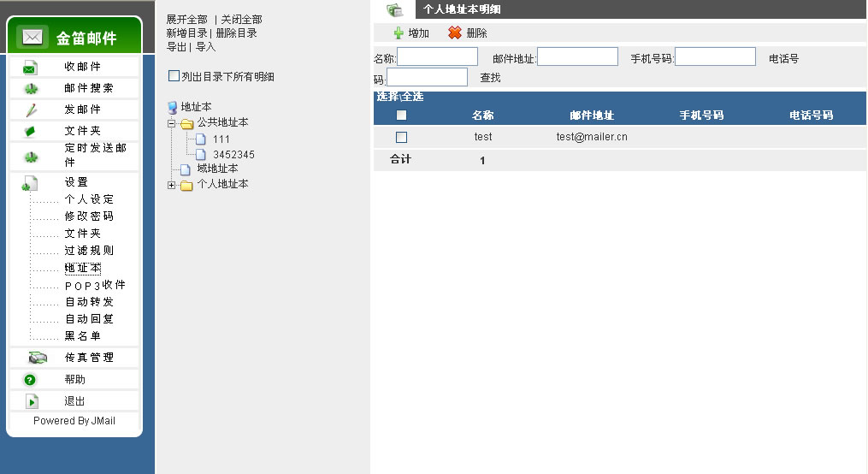
Task: Click the Logout (退出) arrow icon
Action: tap(32, 401)
